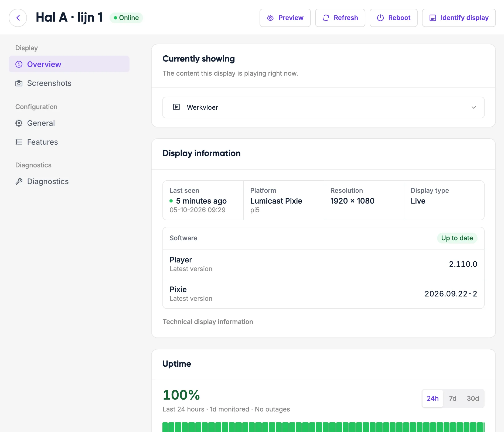This screenshot has width=504, height=432.
Task: Click the 5 minutes ago value
Action: point(201,201)
